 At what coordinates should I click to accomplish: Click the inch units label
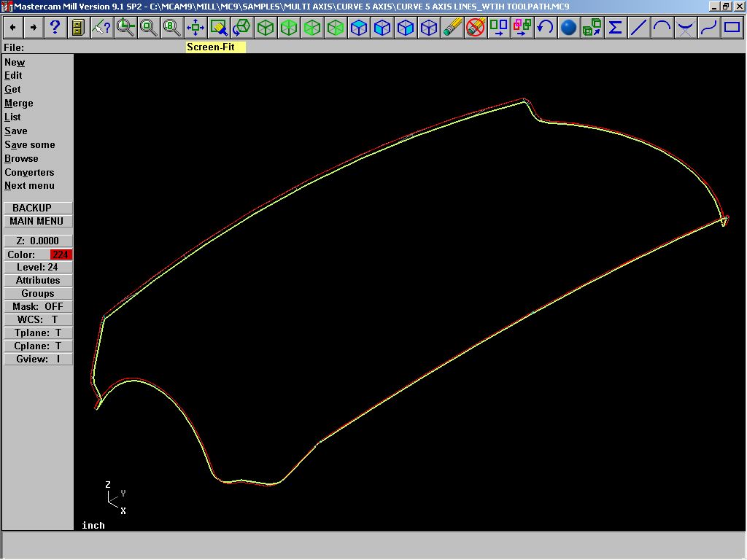(93, 525)
